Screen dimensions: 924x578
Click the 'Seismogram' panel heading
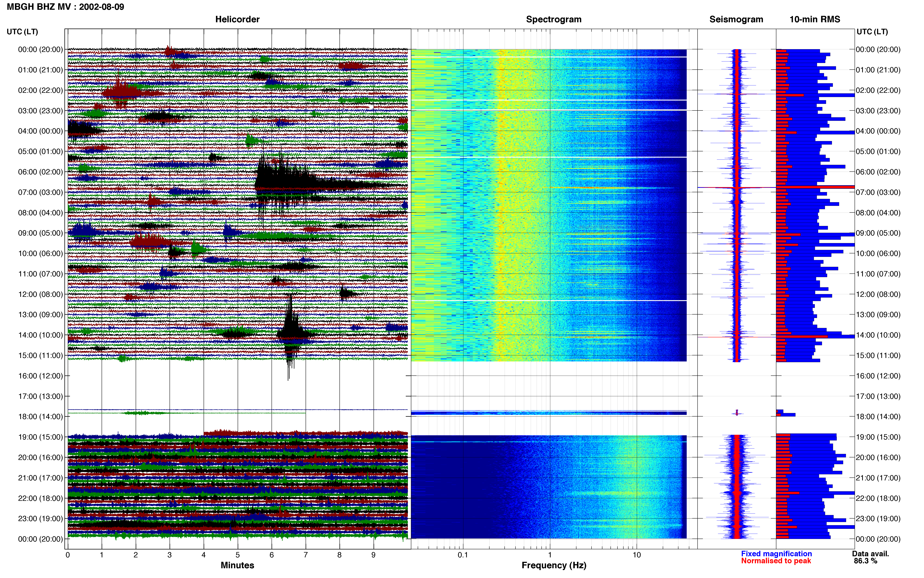coord(736,19)
